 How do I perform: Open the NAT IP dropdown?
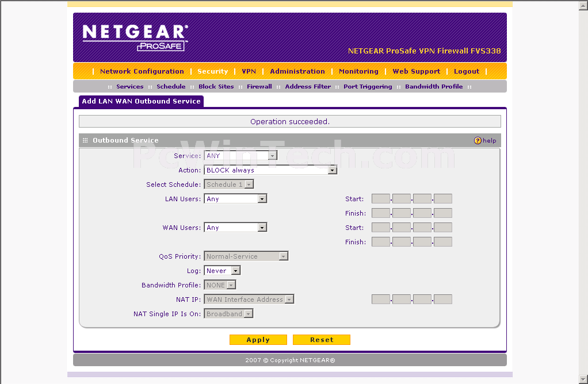[x=249, y=299]
